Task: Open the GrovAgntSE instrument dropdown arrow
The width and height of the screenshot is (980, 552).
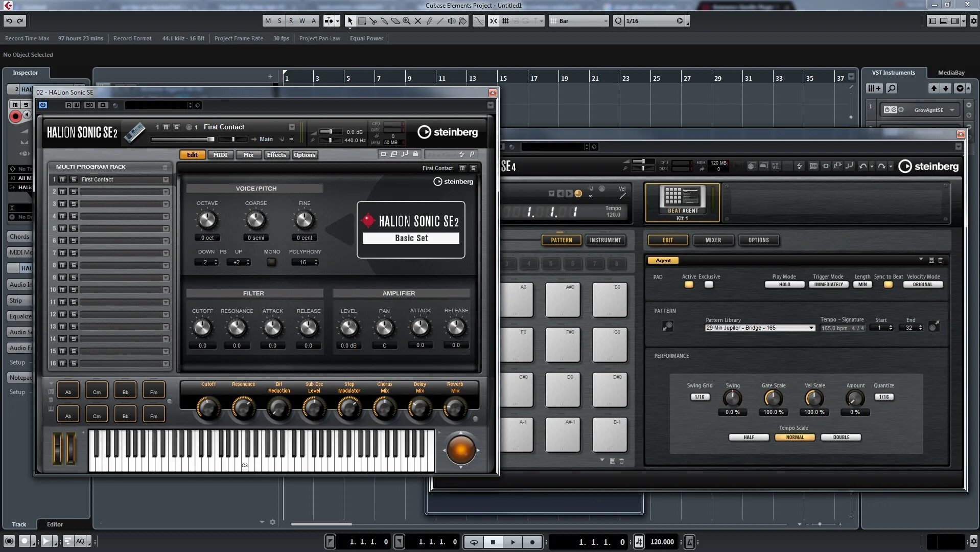Action: (x=952, y=110)
